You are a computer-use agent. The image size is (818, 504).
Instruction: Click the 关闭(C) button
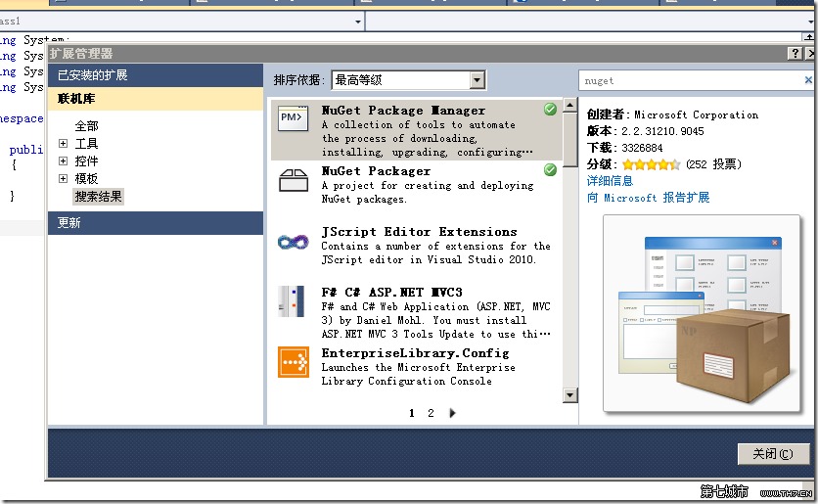(774, 454)
